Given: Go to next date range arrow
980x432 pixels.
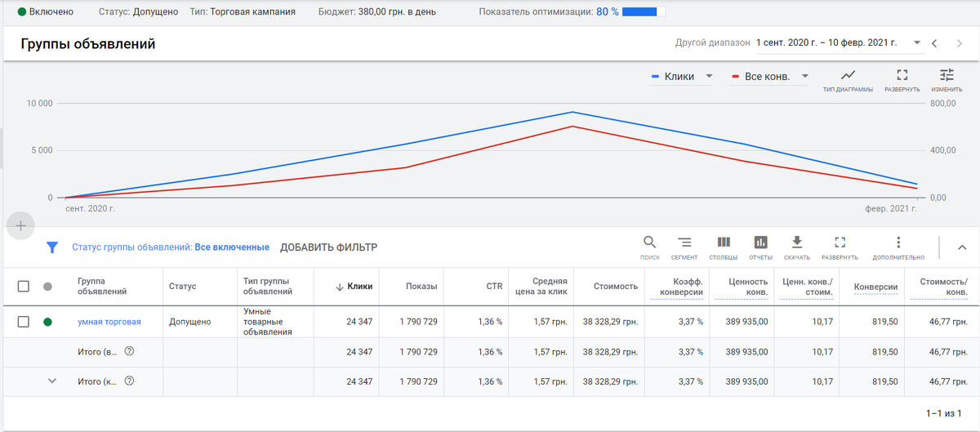Looking at the screenshot, I should pyautogui.click(x=961, y=42).
